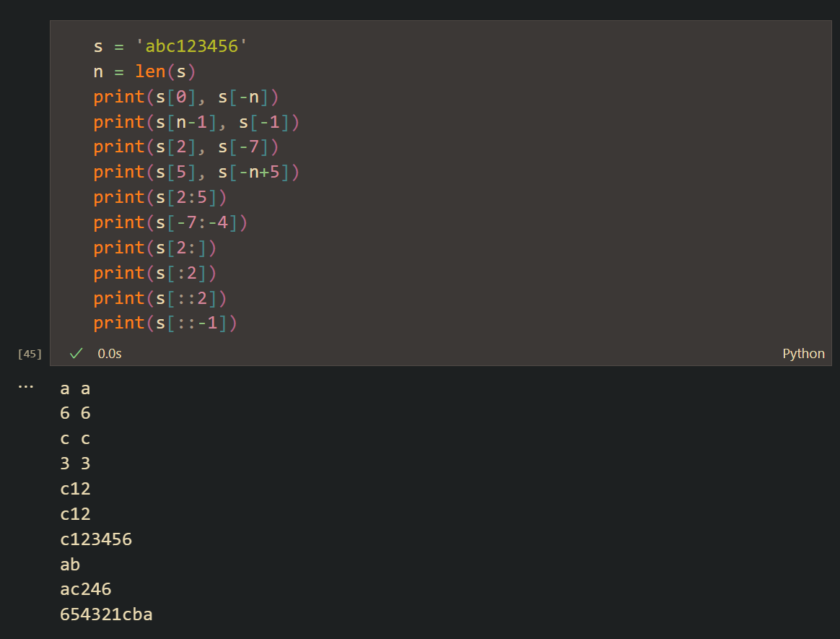Click the print(s[0], s[-n]) code line

(x=185, y=97)
